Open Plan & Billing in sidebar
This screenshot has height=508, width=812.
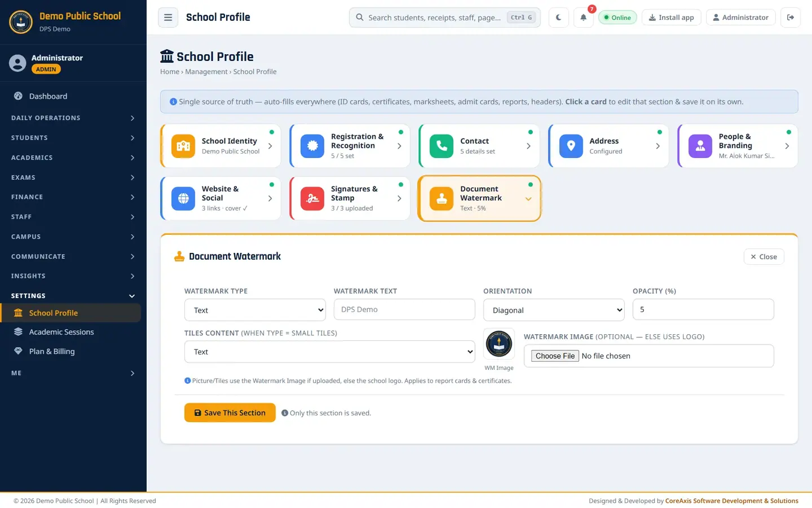70,352
